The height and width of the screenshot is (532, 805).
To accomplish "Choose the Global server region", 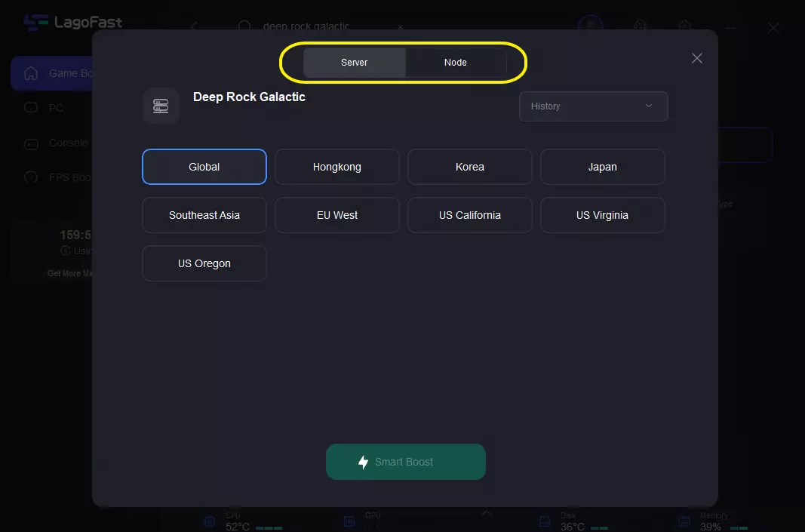I will coord(204,167).
